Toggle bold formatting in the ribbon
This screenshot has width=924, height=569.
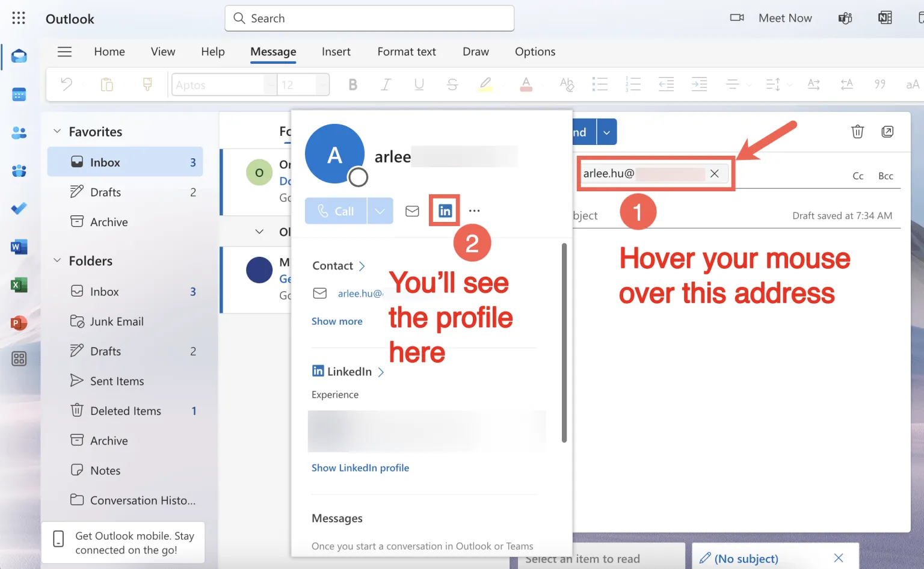[x=353, y=84]
